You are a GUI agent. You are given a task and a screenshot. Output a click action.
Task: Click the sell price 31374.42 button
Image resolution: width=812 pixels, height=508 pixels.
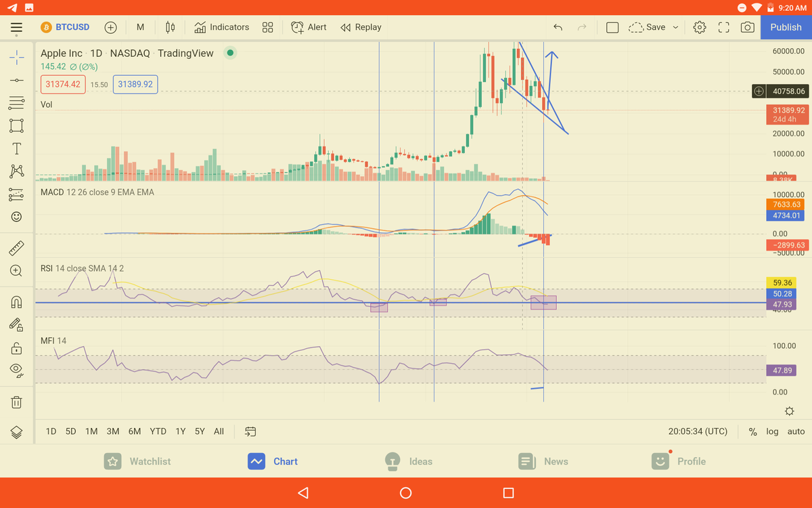pos(63,85)
